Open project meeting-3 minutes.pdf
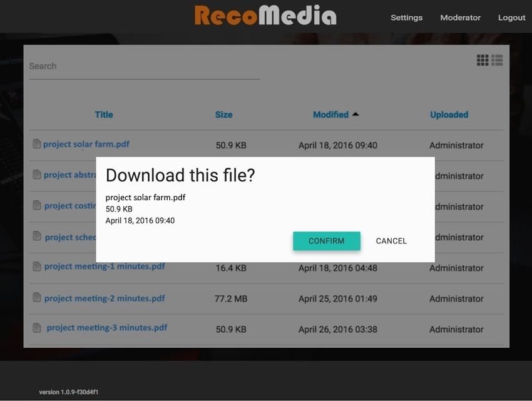Image resolution: width=532 pixels, height=401 pixels. (107, 327)
